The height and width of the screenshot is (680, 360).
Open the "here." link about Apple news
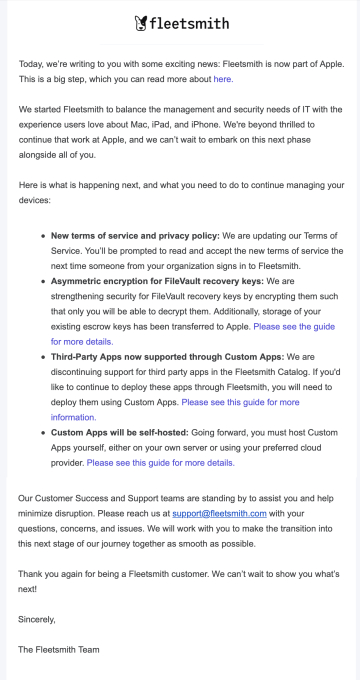(223, 79)
